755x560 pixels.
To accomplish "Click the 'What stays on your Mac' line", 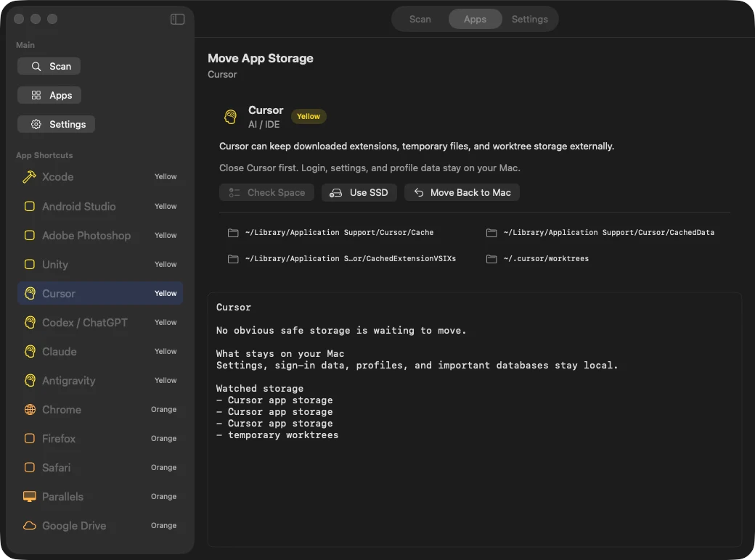I will pos(280,353).
